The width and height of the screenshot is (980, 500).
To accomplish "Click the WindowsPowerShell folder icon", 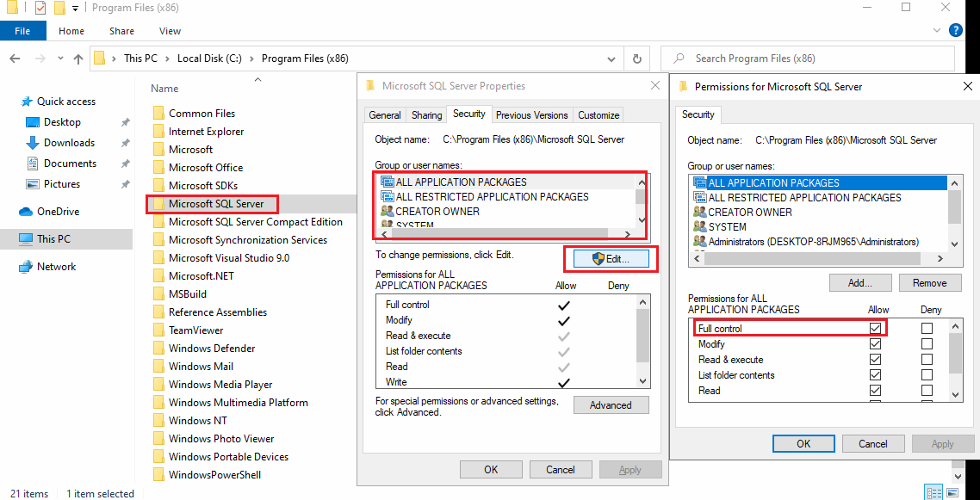I will tap(158, 475).
